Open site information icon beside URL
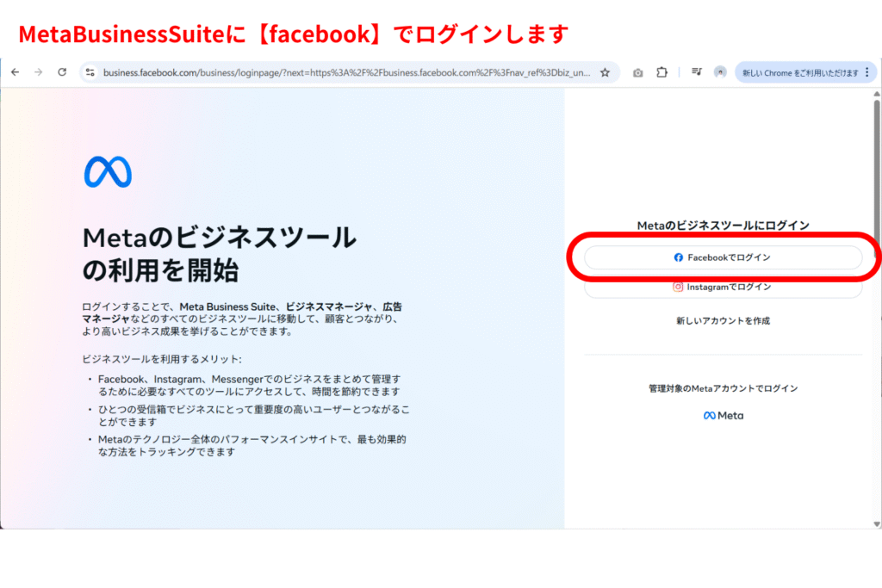The image size is (882, 588). click(90, 73)
